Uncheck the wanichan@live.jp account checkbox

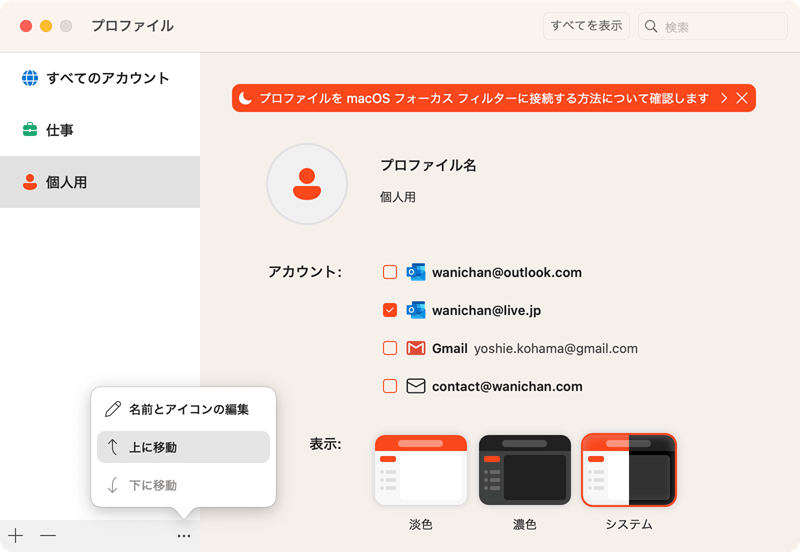[390, 310]
